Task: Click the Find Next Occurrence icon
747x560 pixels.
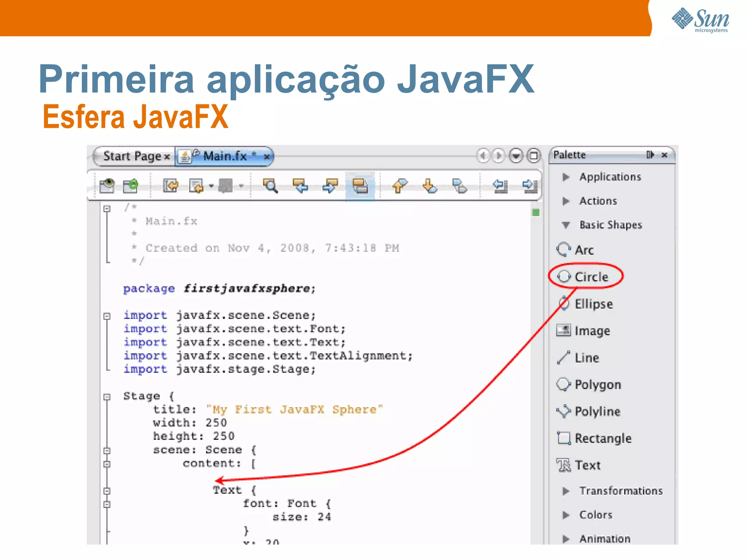Action: tap(330, 186)
